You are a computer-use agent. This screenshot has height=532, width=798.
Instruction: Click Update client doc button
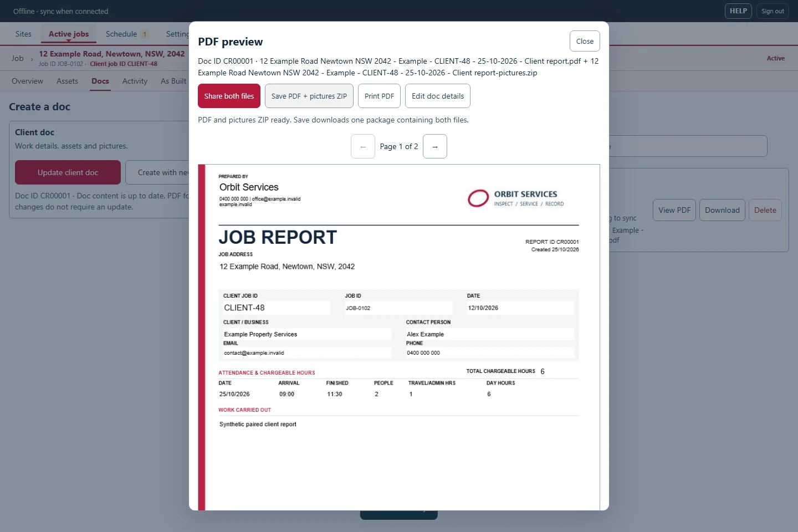[x=68, y=172]
